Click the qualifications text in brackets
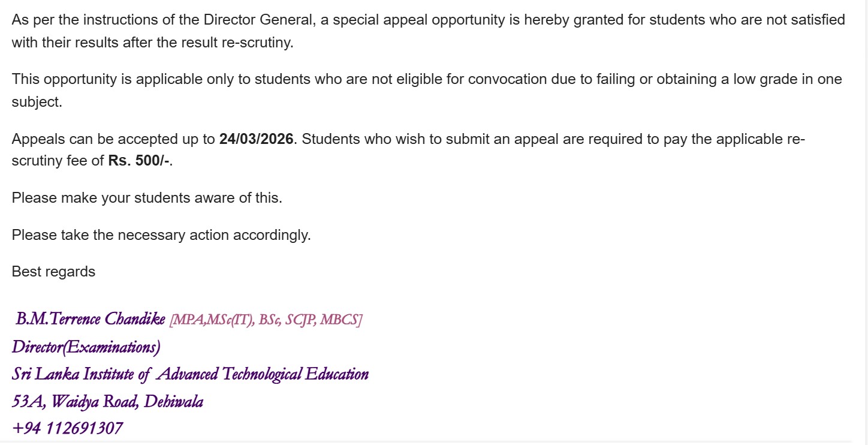 click(x=266, y=320)
